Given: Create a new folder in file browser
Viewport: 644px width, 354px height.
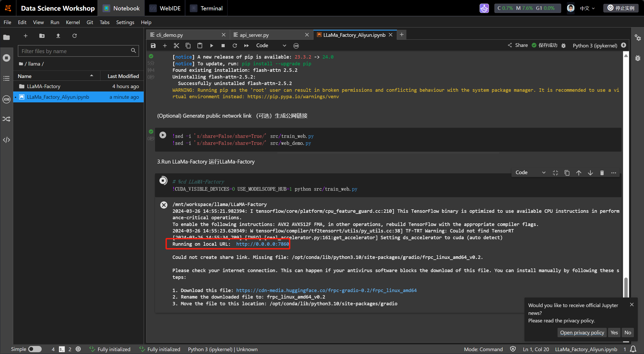Looking at the screenshot, I should pyautogui.click(x=42, y=36).
